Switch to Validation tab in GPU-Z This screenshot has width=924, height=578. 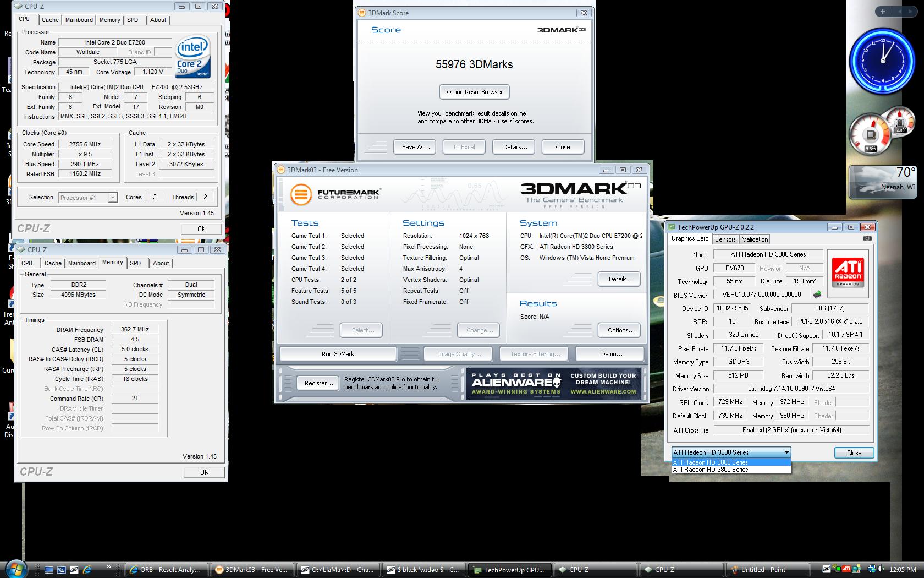pos(755,239)
